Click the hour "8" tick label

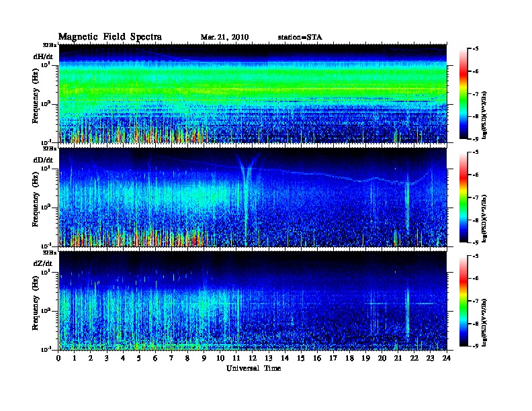tap(187, 358)
